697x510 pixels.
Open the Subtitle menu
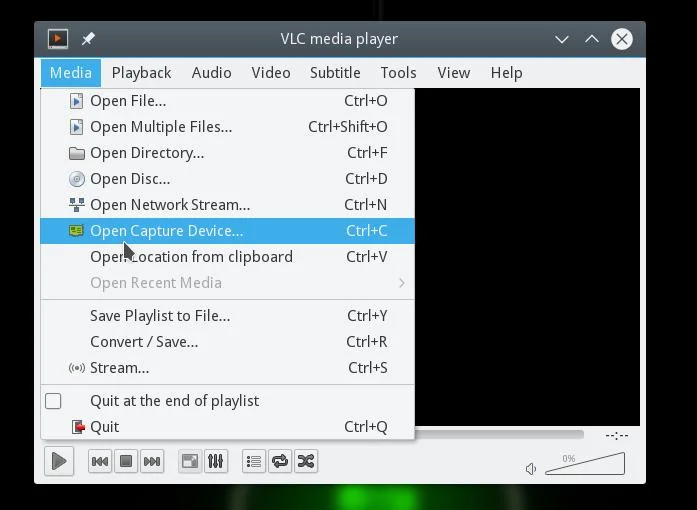pos(335,72)
